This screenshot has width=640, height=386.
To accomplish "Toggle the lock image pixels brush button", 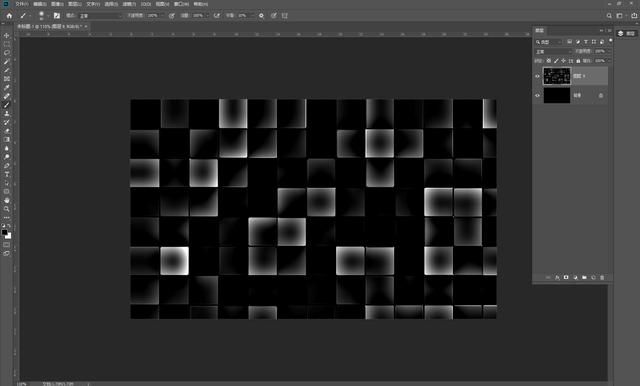I will (556, 61).
